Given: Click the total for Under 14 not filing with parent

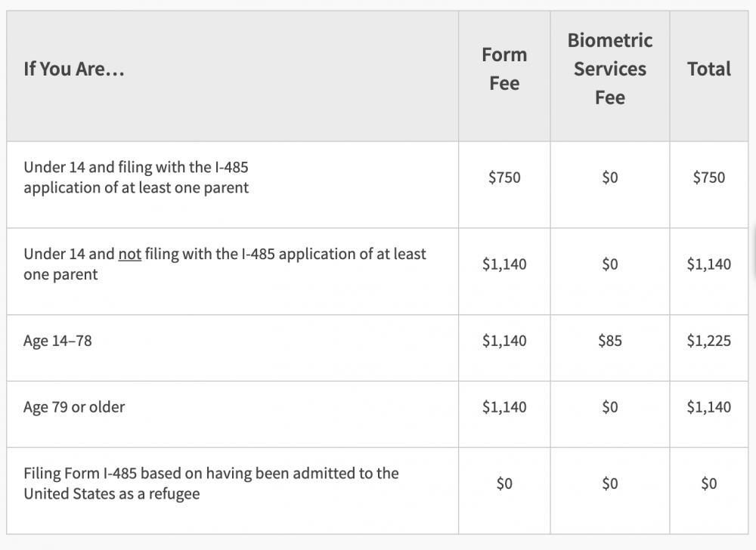Looking at the screenshot, I should (709, 264).
